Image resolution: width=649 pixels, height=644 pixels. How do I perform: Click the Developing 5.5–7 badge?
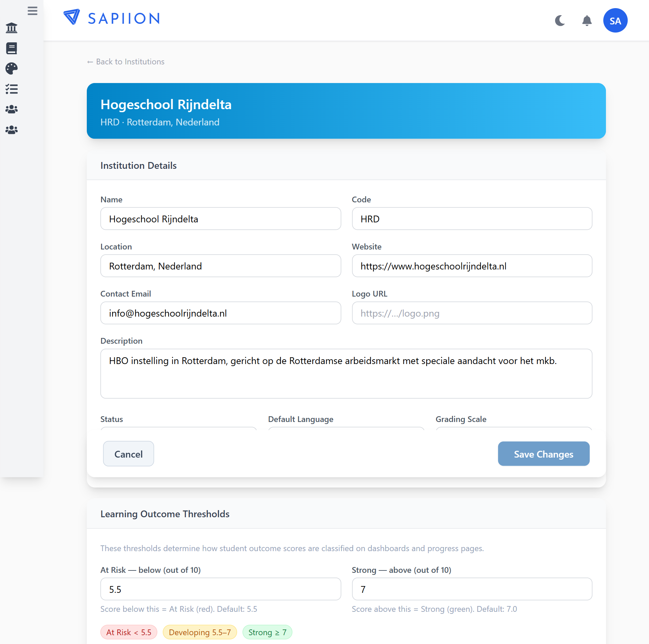(200, 632)
